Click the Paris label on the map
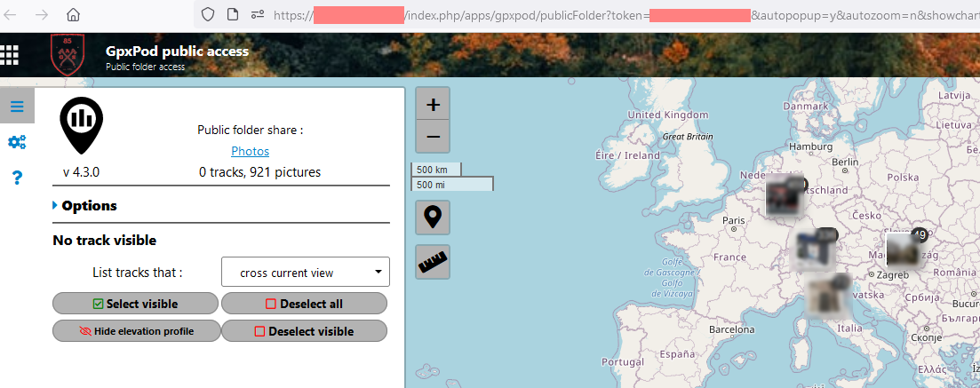Viewport: 980px width, 388px height. (x=734, y=220)
